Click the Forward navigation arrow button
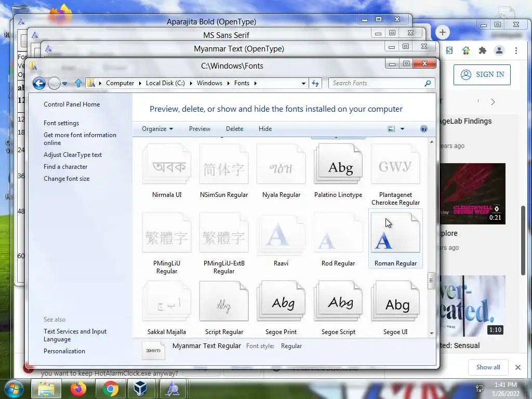The image size is (532, 399). pyautogui.click(x=54, y=83)
